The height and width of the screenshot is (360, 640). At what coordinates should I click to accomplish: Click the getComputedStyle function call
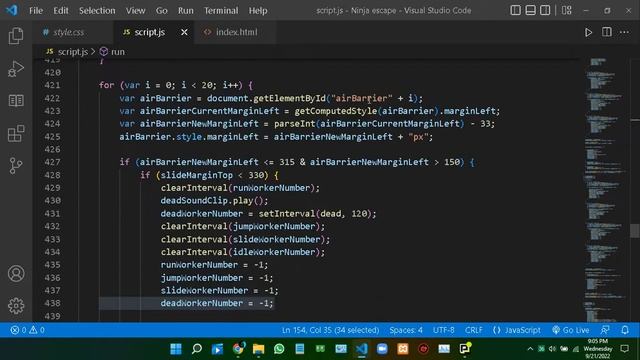[336, 111]
